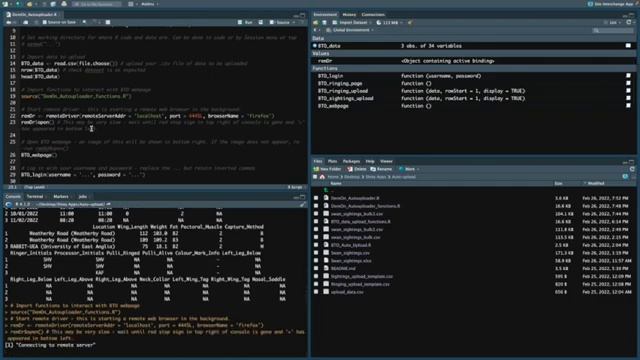This screenshot has height=360, width=640.
Task: Save the current script with the disk icon
Action: tap(26, 22)
